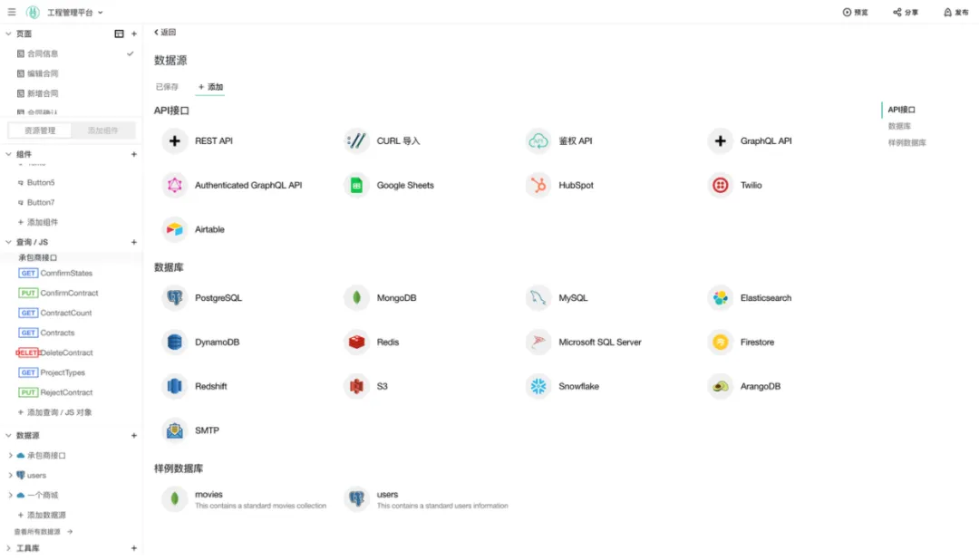Screen dimensions: 979x560
Task: Choose the Redshift icon
Action: (175, 386)
